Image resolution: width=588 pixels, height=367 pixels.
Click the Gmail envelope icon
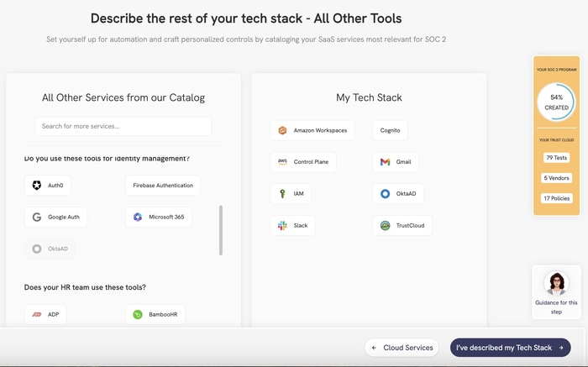pyautogui.click(x=385, y=162)
